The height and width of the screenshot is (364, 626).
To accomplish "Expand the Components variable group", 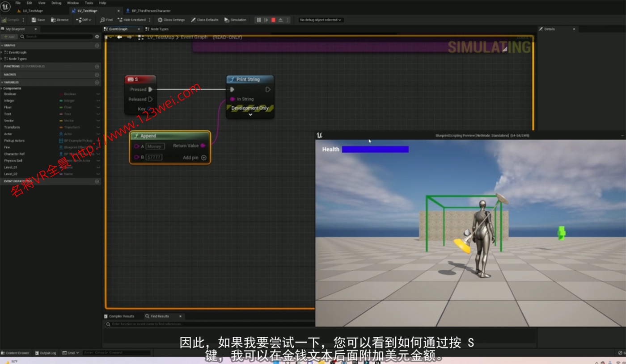I will (2, 88).
